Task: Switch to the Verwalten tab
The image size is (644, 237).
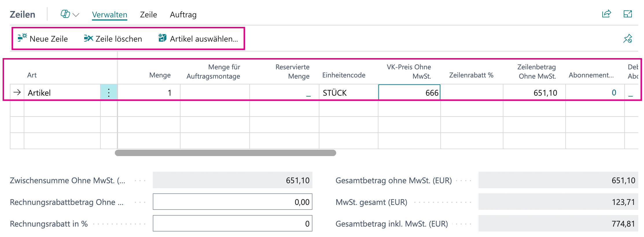Action: (x=110, y=14)
